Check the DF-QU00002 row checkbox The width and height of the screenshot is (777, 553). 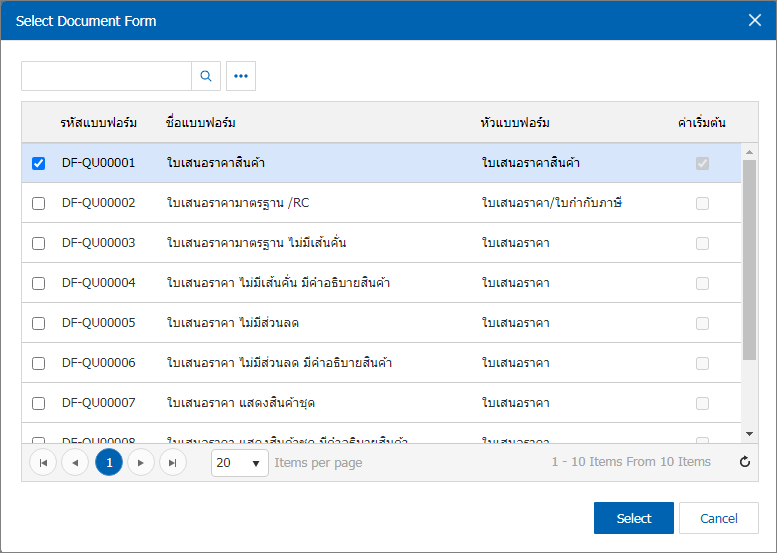[x=38, y=203]
